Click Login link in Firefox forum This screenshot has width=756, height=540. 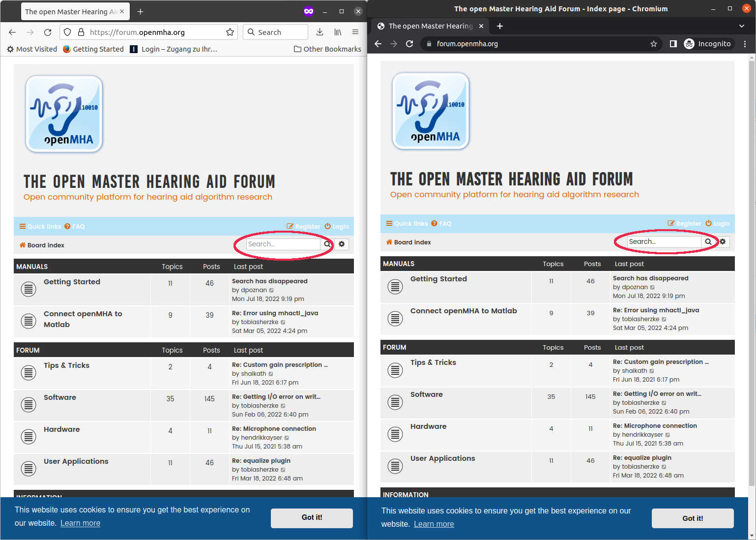[337, 227]
